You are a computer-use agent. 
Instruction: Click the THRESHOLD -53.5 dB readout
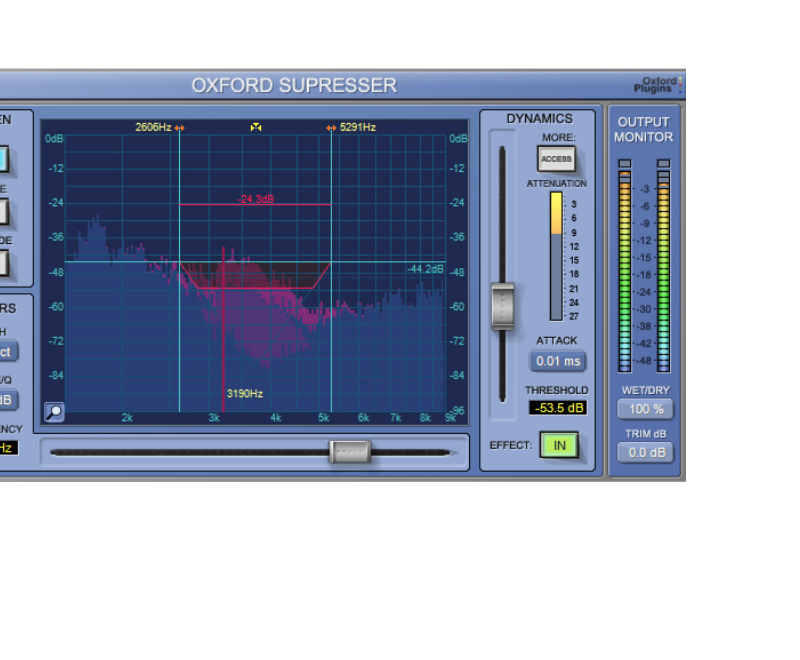[558, 408]
